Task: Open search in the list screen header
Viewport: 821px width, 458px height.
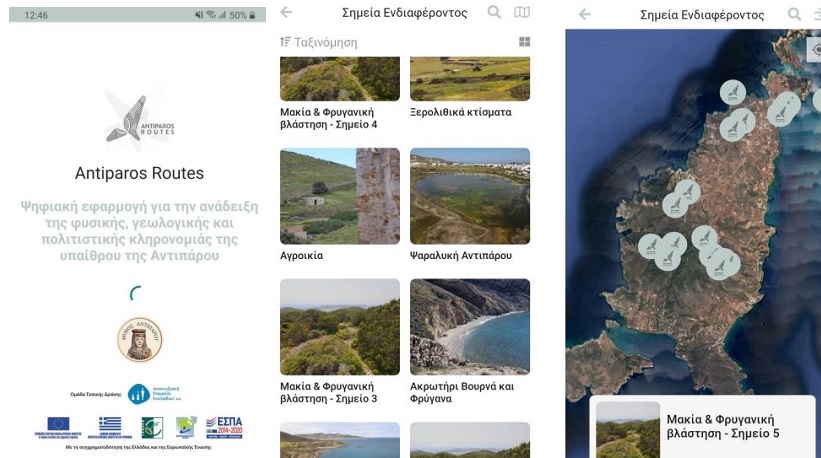Action: pyautogui.click(x=494, y=13)
